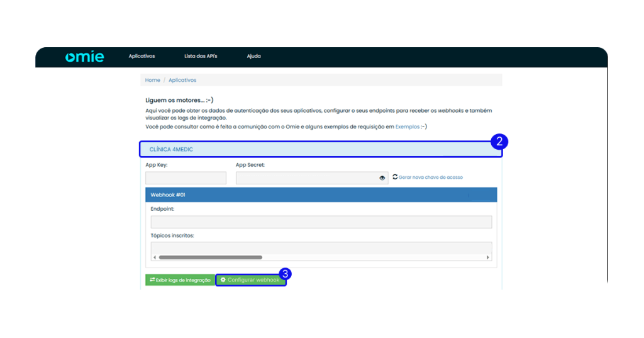Open the Ajuda menu

(x=253, y=56)
